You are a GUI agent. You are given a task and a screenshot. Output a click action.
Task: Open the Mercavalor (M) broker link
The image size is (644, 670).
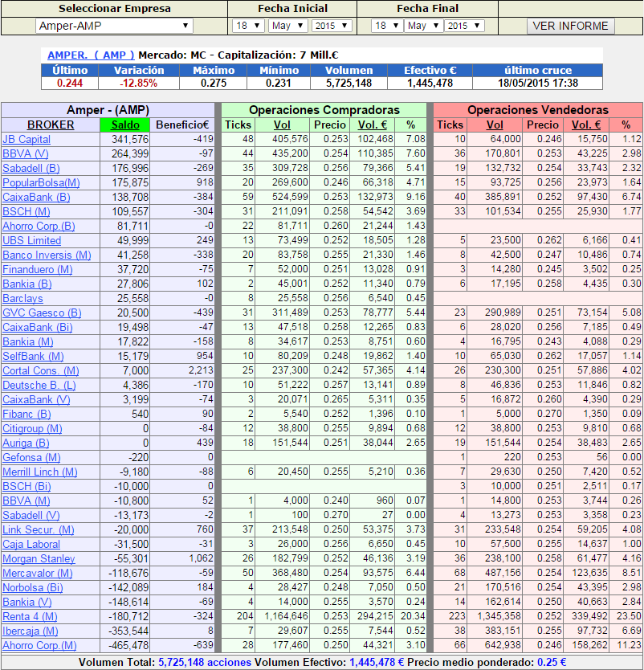(x=38, y=574)
